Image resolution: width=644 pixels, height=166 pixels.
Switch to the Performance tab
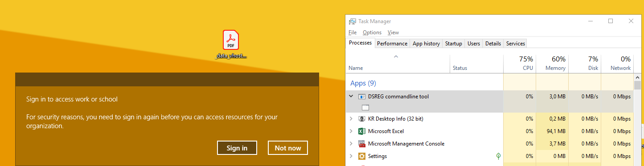[x=392, y=44]
